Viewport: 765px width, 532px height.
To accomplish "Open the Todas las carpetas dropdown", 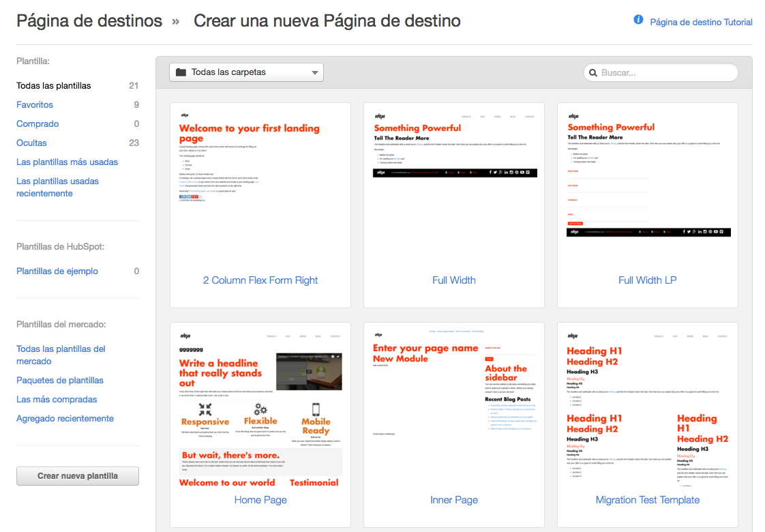I will pos(246,72).
